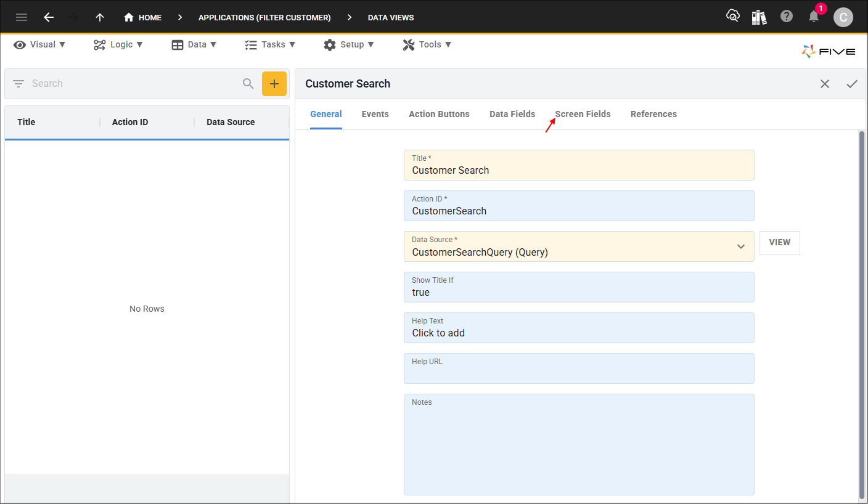Save form with the checkmark icon
868x504 pixels.
852,84
